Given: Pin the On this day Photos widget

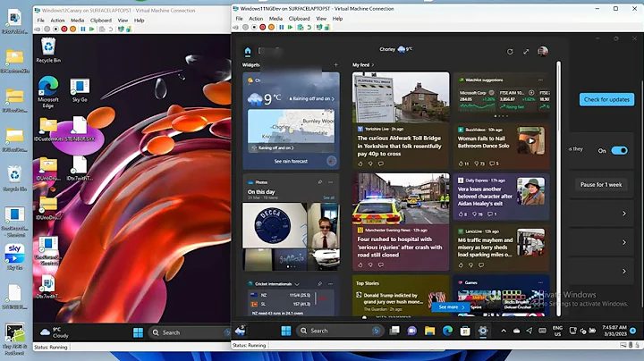Looking at the screenshot, I should pos(320,182).
